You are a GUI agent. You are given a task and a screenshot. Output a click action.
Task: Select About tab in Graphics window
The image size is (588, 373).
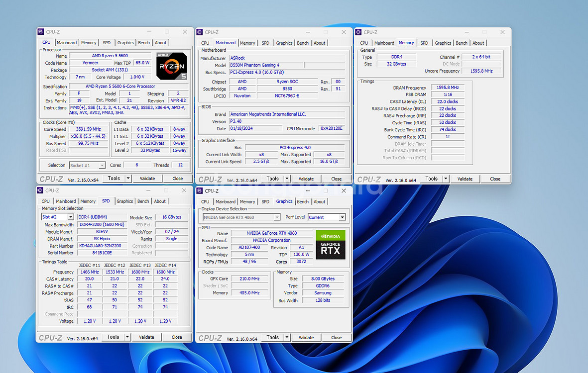(320, 201)
